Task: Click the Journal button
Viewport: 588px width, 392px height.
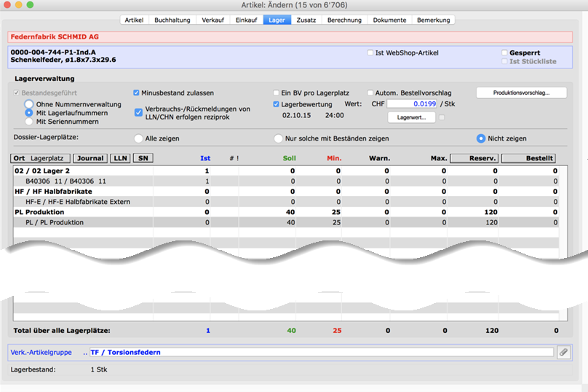Action: (x=90, y=158)
